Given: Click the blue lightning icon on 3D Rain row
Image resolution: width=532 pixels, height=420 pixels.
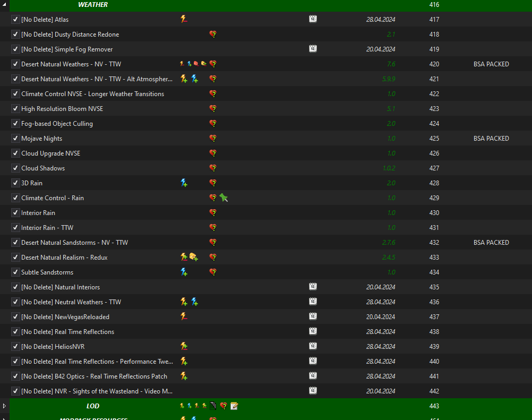Looking at the screenshot, I should point(184,183).
